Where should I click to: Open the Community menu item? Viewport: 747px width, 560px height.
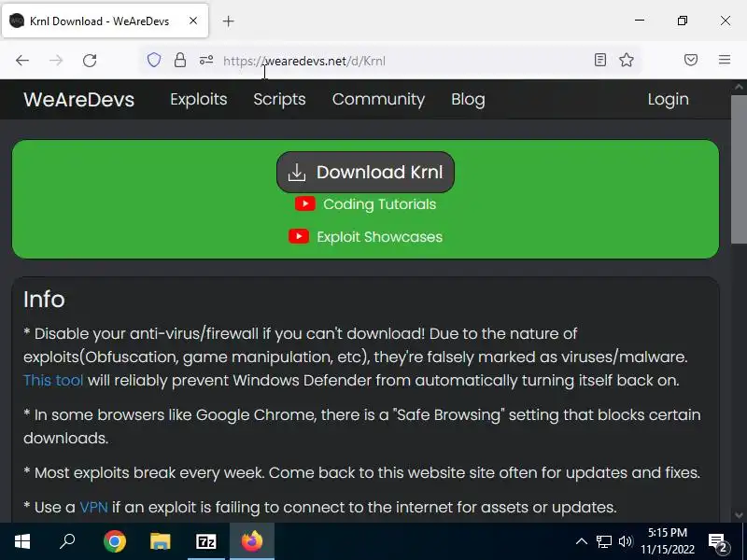pos(378,99)
